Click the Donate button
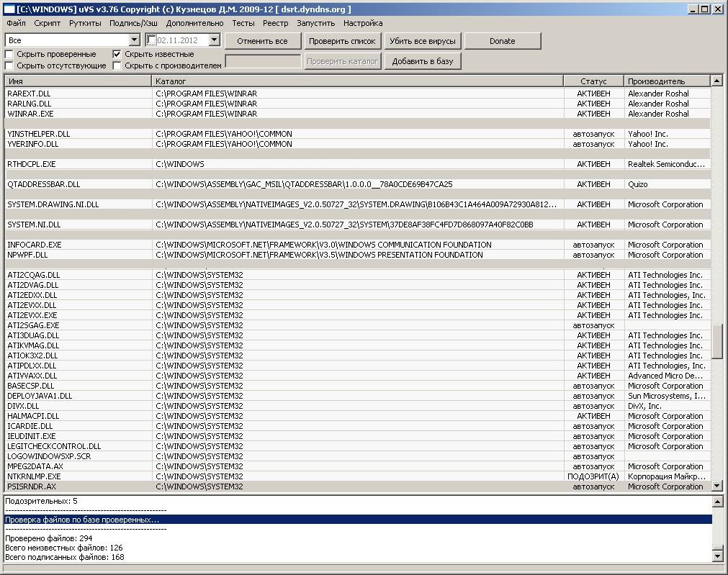Screen dimensions: 728x575 pos(503,41)
